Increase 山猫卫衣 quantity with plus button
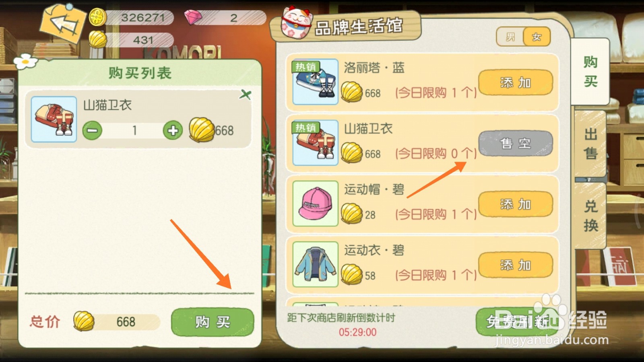This screenshot has width=644, height=362. (x=173, y=130)
